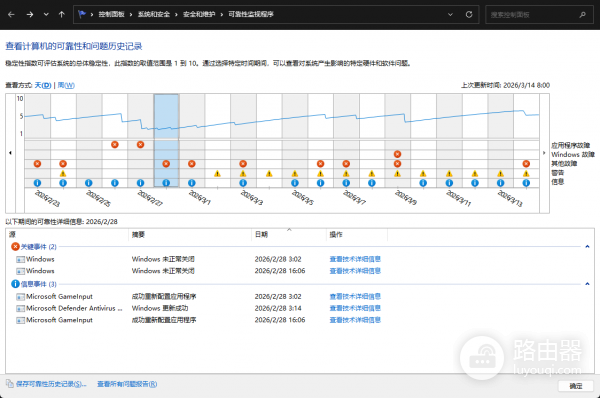Viewport: 600px width, 398px height.
Task: Select the warning icon on 2026/3/4
Action: click(269, 174)
